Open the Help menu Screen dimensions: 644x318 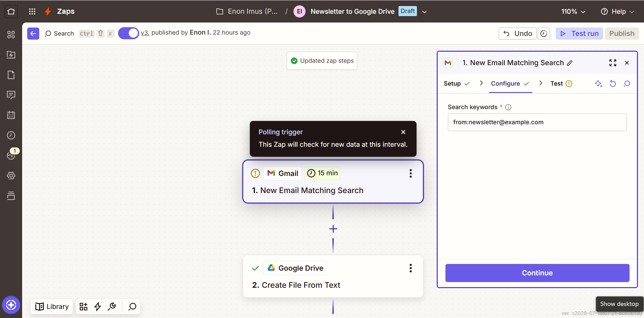click(x=617, y=11)
